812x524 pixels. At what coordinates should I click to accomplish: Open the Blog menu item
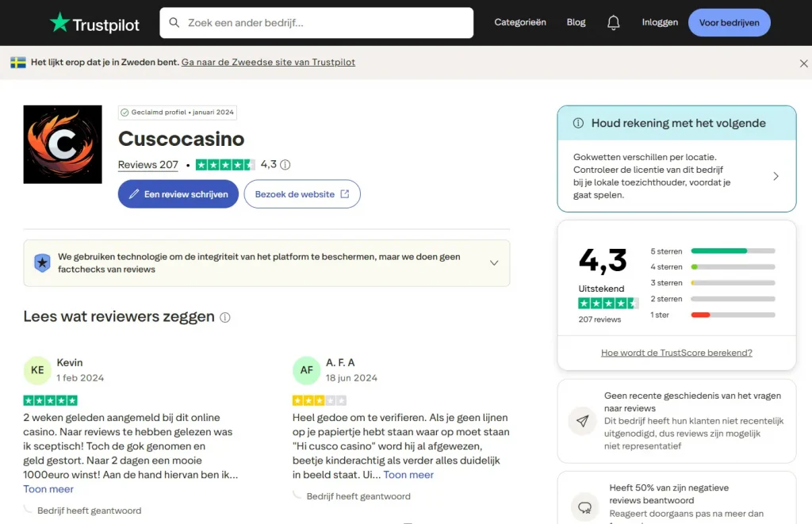[576, 22]
